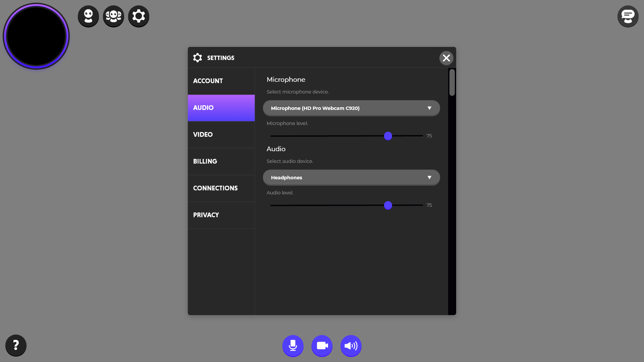The width and height of the screenshot is (644, 362).
Task: Toggle the camera button off
Action: [x=322, y=346]
